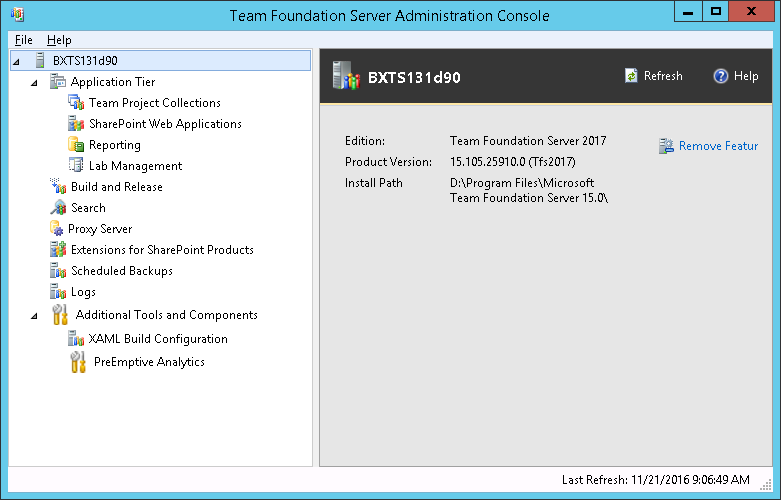Click the Edition label

[x=365, y=141]
